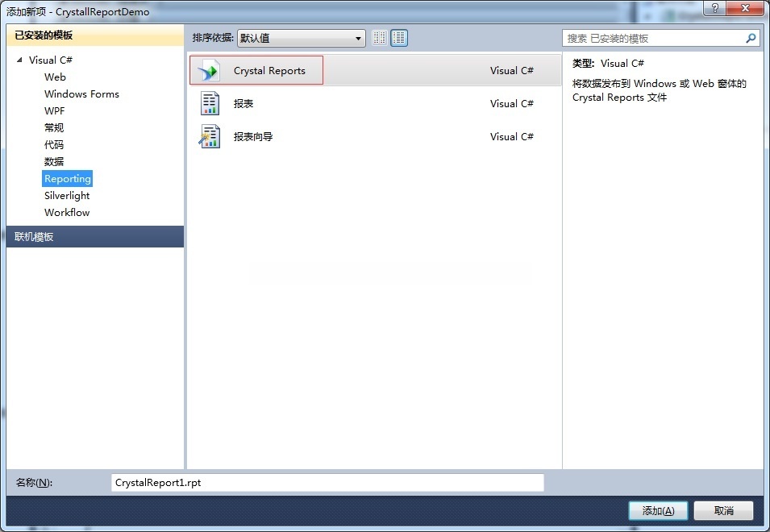
Task: Click Visual C# label in 报表向导 row
Action: coord(512,136)
